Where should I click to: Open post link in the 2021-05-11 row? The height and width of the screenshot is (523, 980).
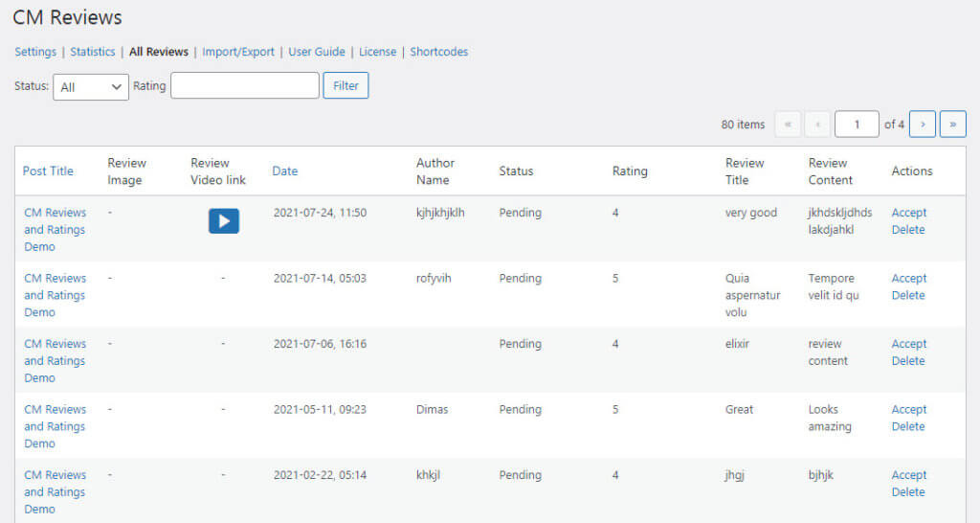pos(55,426)
